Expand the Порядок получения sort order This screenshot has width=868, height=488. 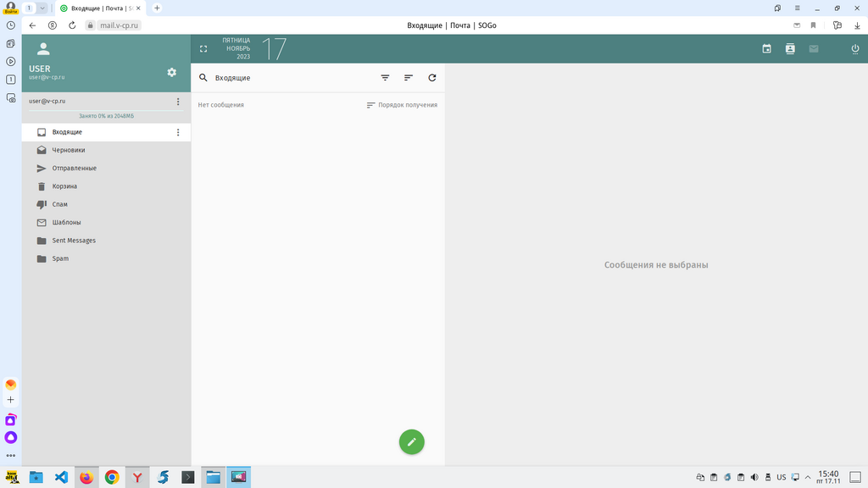[x=402, y=105]
